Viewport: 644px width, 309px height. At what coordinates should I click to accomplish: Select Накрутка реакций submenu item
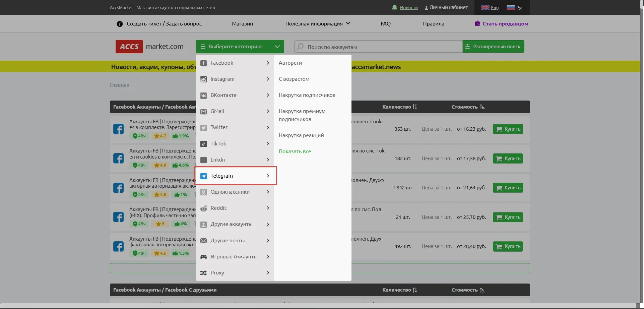point(301,135)
